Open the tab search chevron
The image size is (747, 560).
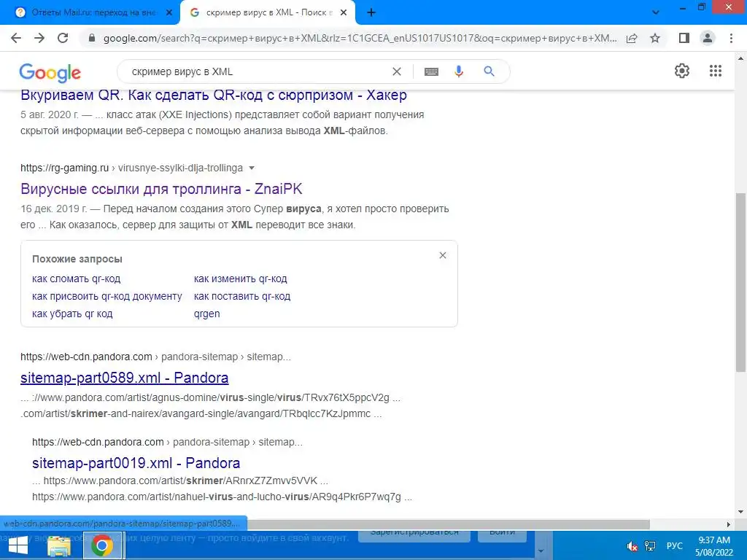click(x=656, y=13)
